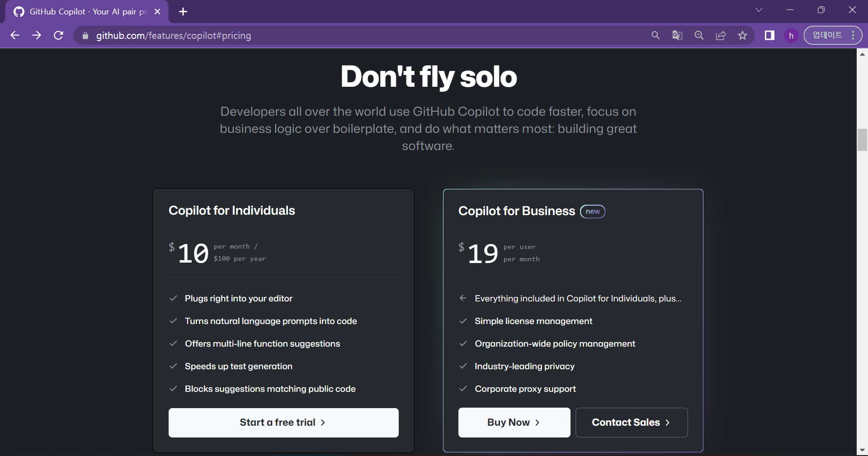Image resolution: width=868 pixels, height=456 pixels.
Task: View site information lock icon
Action: click(85, 35)
